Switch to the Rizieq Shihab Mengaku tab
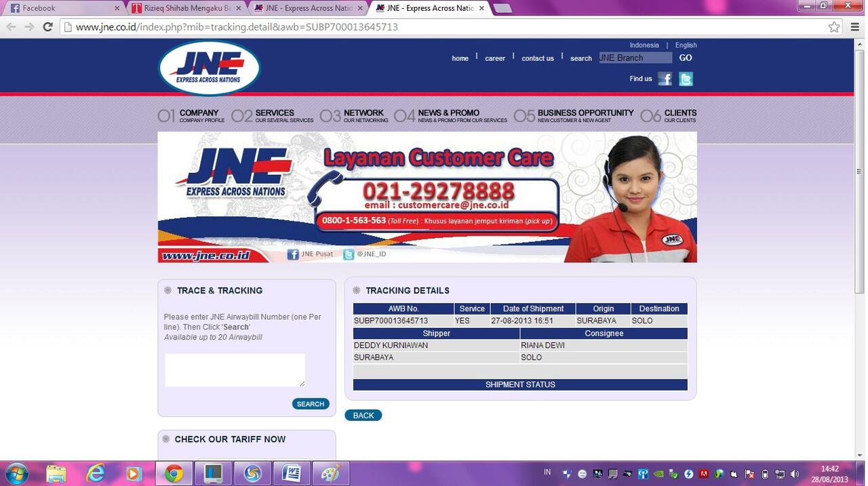Screen dimensions: 868x486 point(186,8)
